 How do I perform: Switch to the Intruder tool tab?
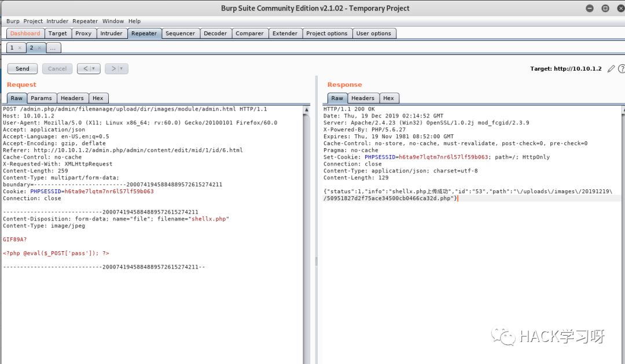point(111,34)
